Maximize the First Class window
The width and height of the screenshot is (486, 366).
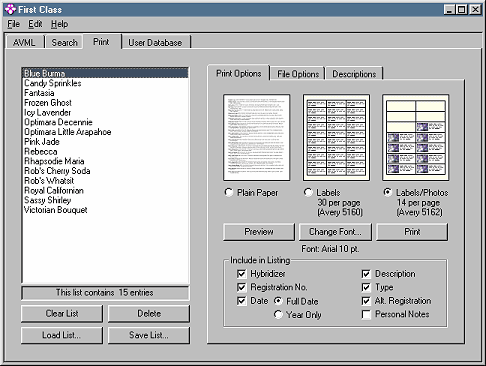[x=461, y=10]
